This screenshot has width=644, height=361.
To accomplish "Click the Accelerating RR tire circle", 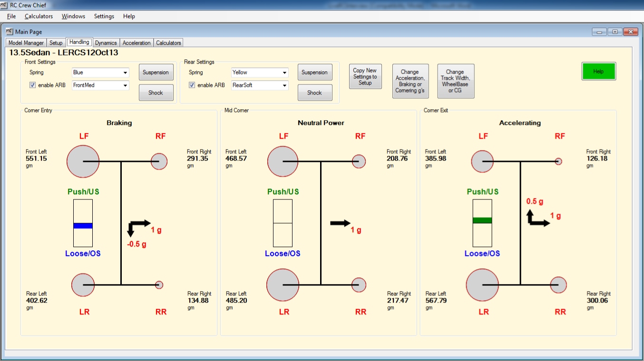I will coord(559,285).
